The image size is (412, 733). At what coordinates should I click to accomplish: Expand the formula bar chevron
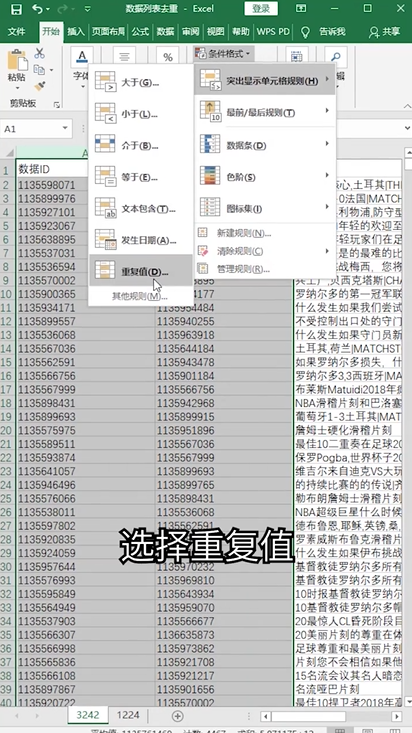(407, 129)
